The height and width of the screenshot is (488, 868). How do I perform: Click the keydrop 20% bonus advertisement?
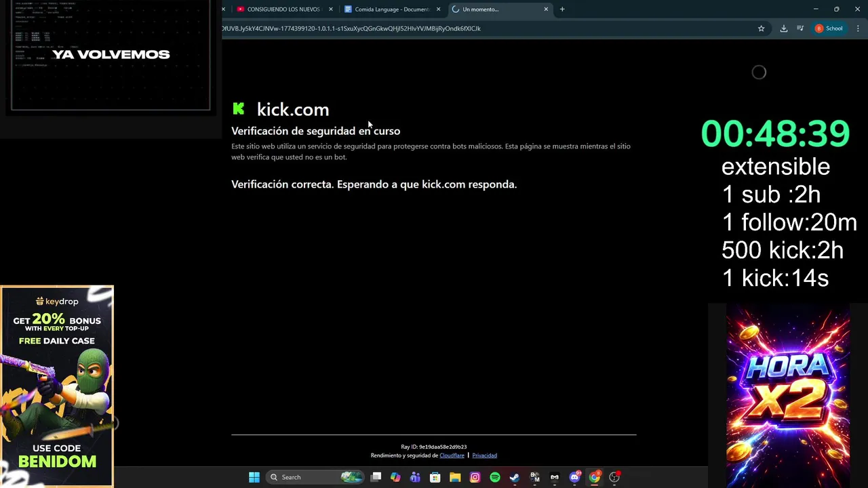(57, 386)
